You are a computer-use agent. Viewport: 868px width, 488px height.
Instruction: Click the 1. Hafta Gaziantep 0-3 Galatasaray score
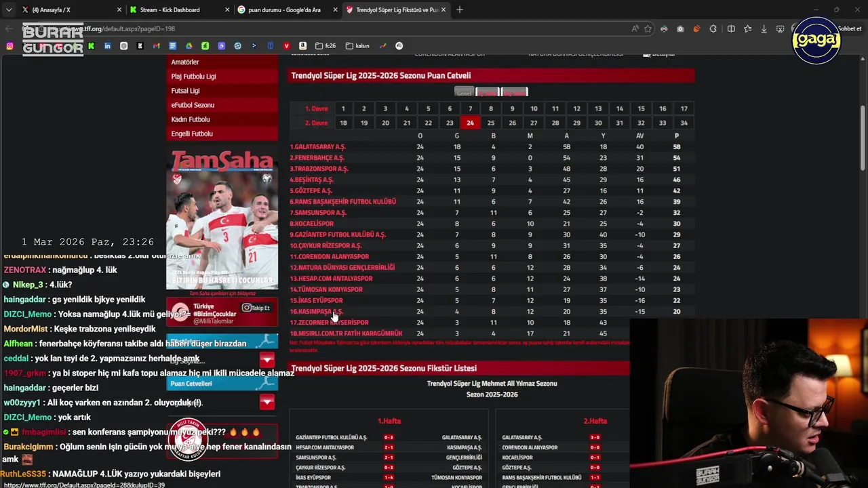(x=389, y=438)
